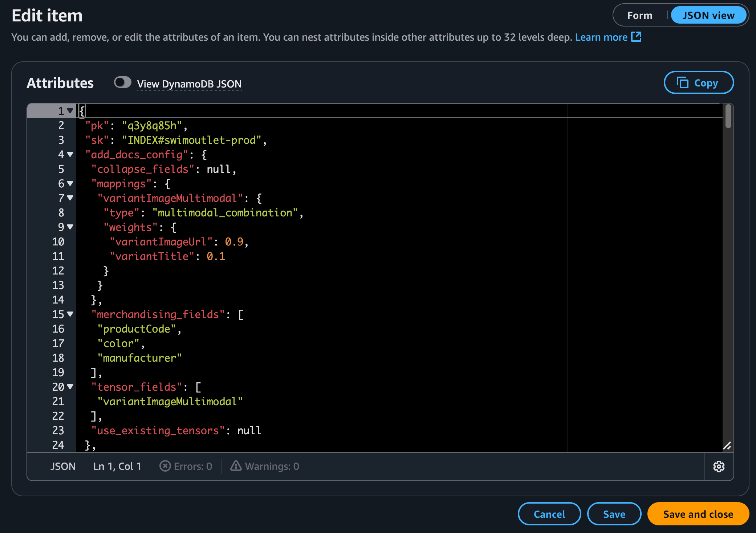Collapse merchandising_fields array on line 15
This screenshot has width=756, height=533.
click(x=70, y=314)
